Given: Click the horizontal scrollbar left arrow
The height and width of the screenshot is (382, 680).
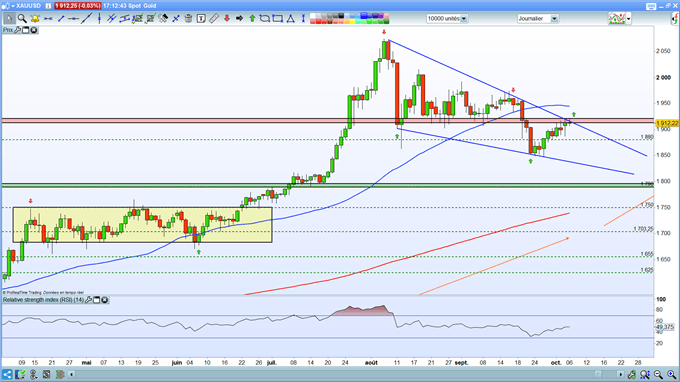Looking at the screenshot, I should point(72,374).
